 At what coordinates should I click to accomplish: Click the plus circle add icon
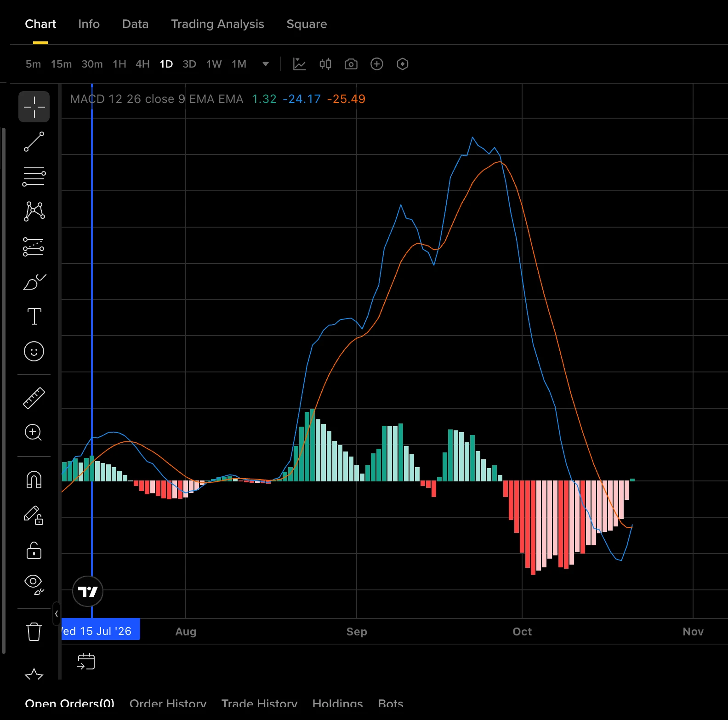[377, 64]
